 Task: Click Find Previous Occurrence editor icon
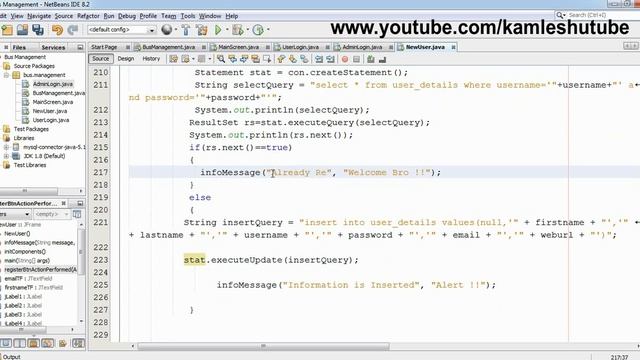tap(232, 59)
